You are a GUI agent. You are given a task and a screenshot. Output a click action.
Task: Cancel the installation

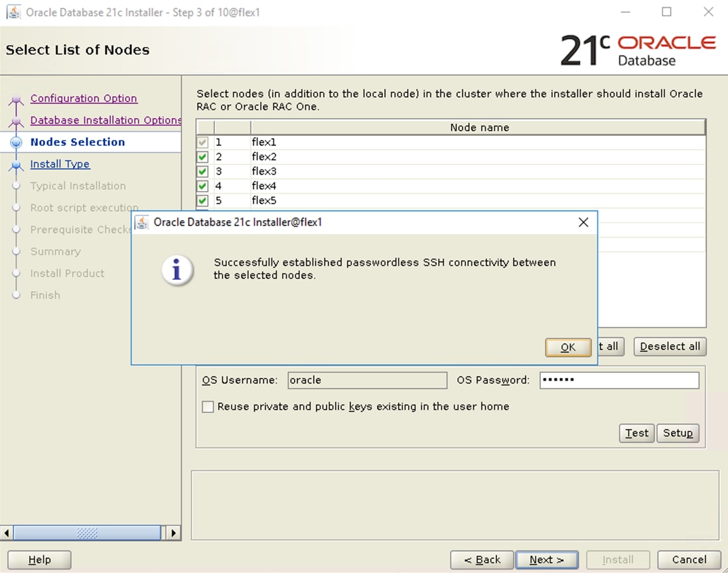pyautogui.click(x=689, y=560)
